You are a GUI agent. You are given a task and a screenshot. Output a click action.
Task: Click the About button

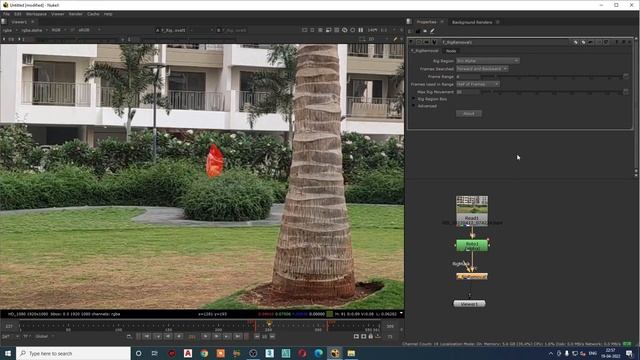coord(469,113)
